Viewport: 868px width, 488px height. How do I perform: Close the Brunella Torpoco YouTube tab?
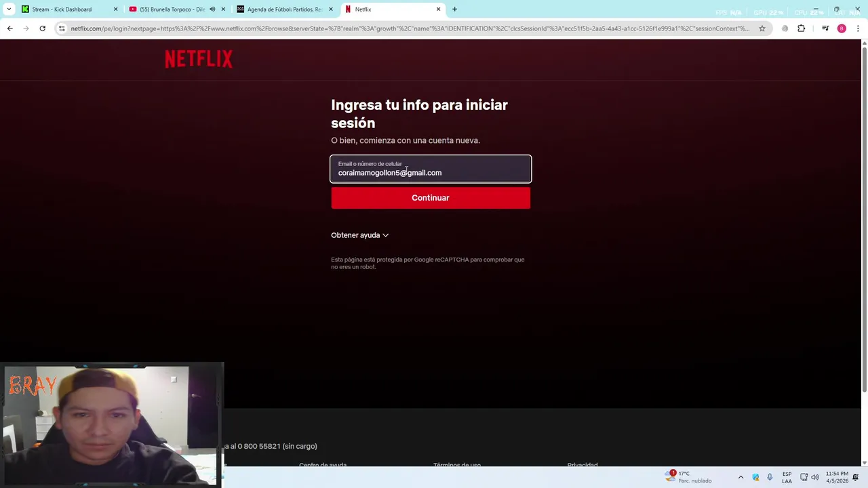(223, 9)
